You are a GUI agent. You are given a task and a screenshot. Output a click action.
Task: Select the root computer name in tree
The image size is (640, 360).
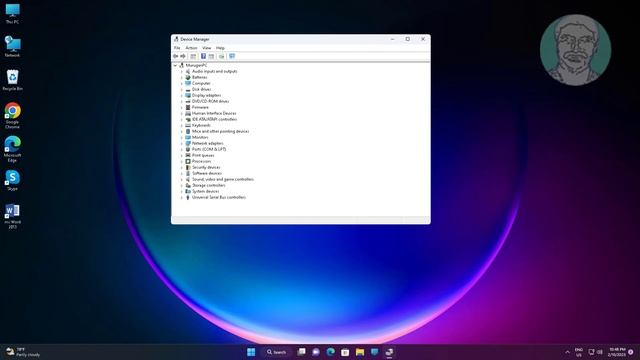coord(196,65)
